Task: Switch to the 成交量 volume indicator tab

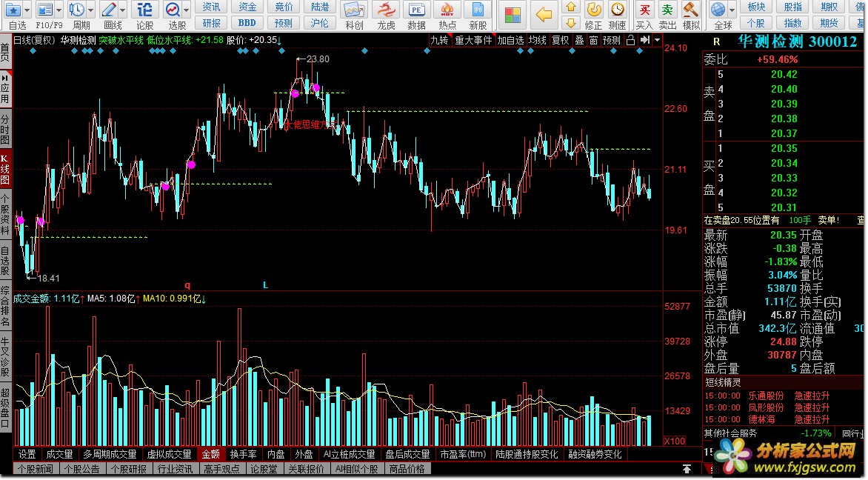Action: (x=59, y=454)
